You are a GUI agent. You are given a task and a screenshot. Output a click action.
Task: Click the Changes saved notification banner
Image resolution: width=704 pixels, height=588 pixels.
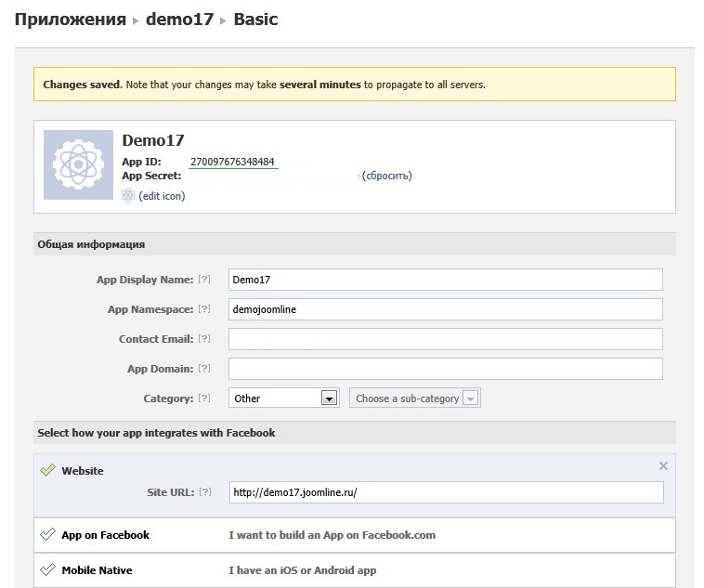coord(355,85)
